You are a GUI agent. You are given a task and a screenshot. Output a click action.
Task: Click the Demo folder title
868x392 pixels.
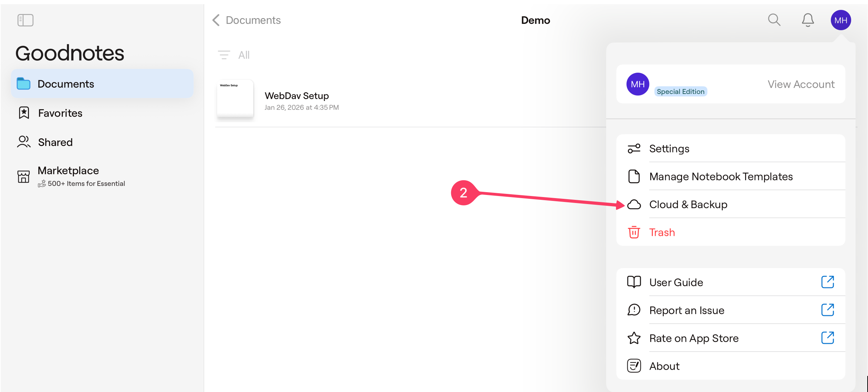(535, 20)
